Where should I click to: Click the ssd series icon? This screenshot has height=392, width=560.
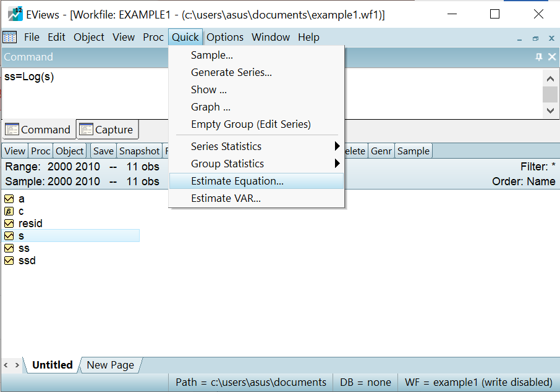tap(9, 261)
